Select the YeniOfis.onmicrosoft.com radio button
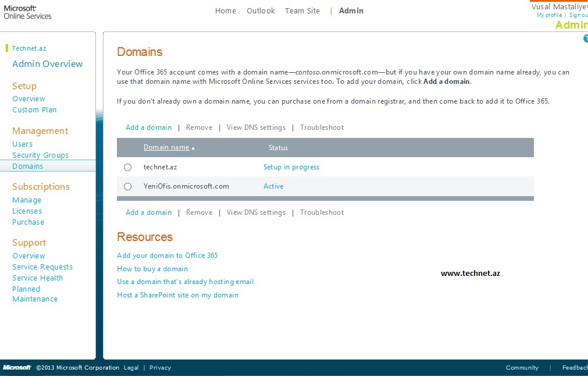588x376 pixels. pyautogui.click(x=128, y=187)
